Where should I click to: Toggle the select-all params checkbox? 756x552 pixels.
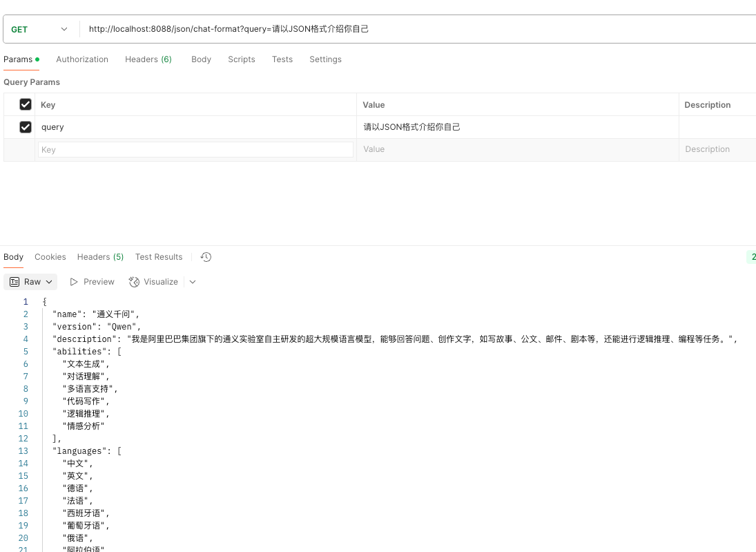26,104
